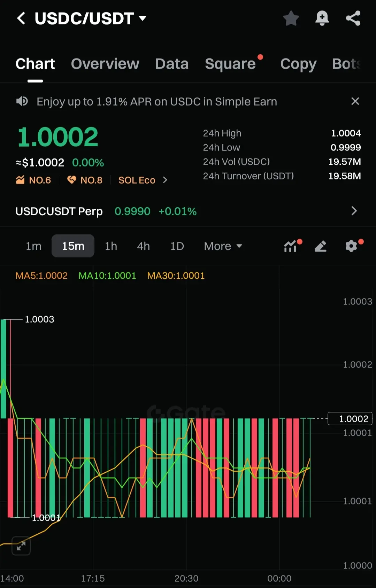Tap the current price tag 1.0002 on the axis
Image resolution: width=376 pixels, height=588 pixels.
tap(350, 419)
